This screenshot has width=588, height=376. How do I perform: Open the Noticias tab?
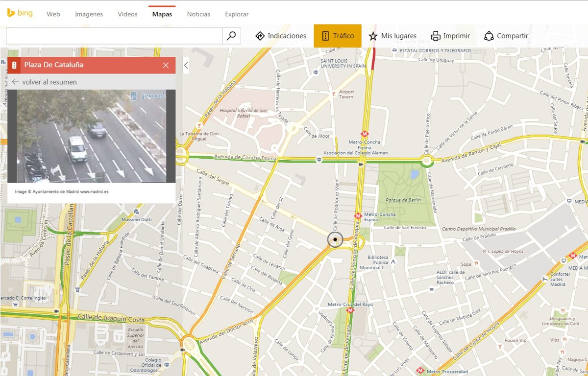[198, 14]
